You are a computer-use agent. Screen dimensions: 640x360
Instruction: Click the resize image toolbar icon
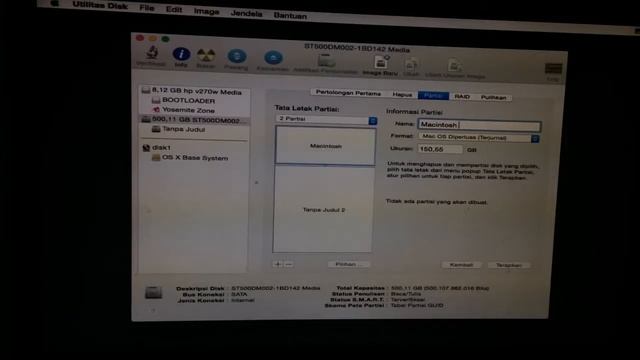click(x=454, y=66)
